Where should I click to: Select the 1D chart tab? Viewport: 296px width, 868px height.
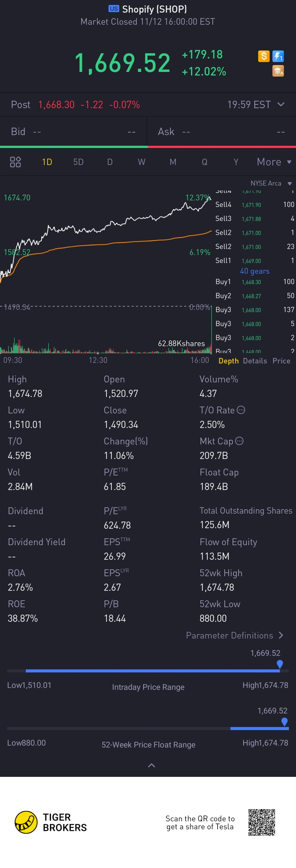pos(47,162)
